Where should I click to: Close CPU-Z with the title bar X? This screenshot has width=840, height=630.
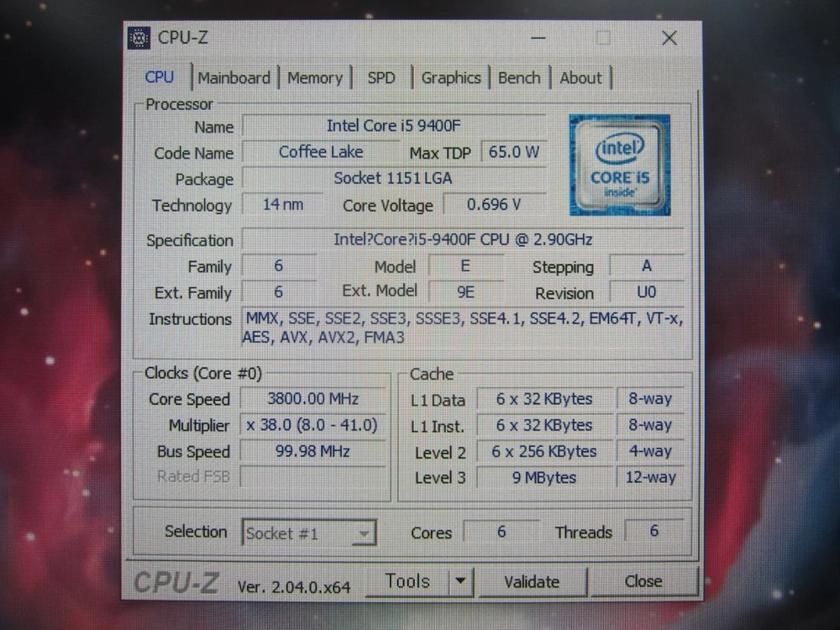point(669,38)
